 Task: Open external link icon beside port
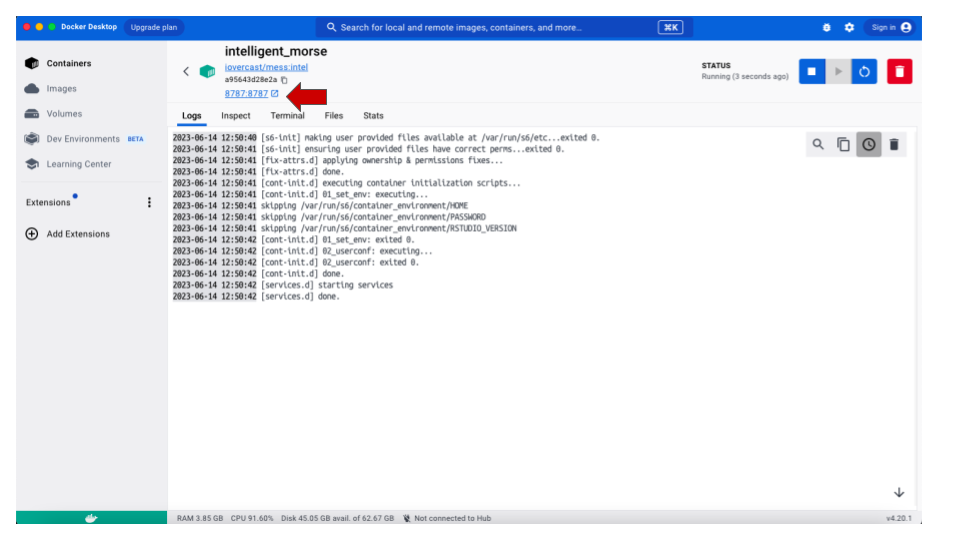point(274,94)
